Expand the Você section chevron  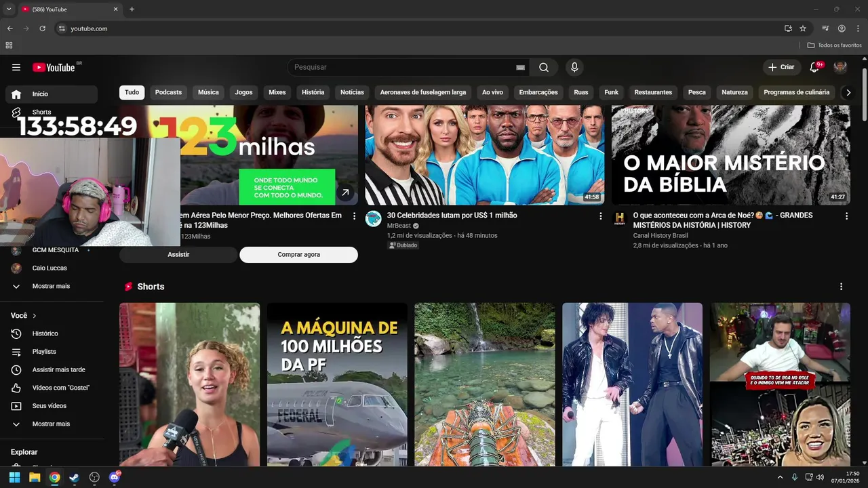(x=35, y=316)
